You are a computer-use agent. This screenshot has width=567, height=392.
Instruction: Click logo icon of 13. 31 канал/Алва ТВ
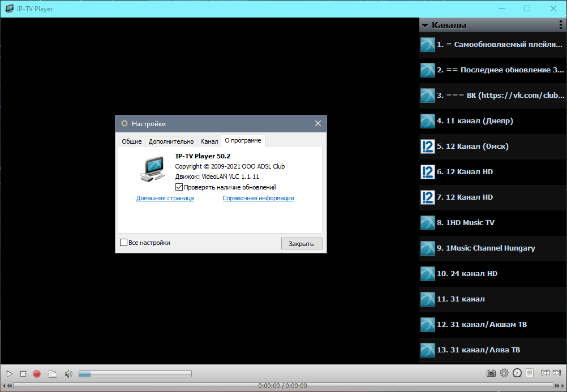[427, 350]
